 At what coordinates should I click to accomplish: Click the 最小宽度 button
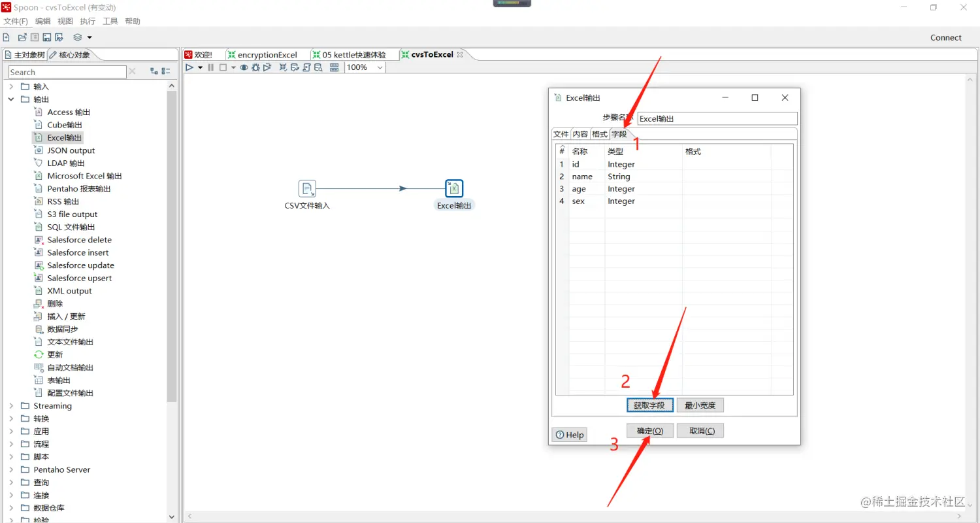click(x=700, y=405)
